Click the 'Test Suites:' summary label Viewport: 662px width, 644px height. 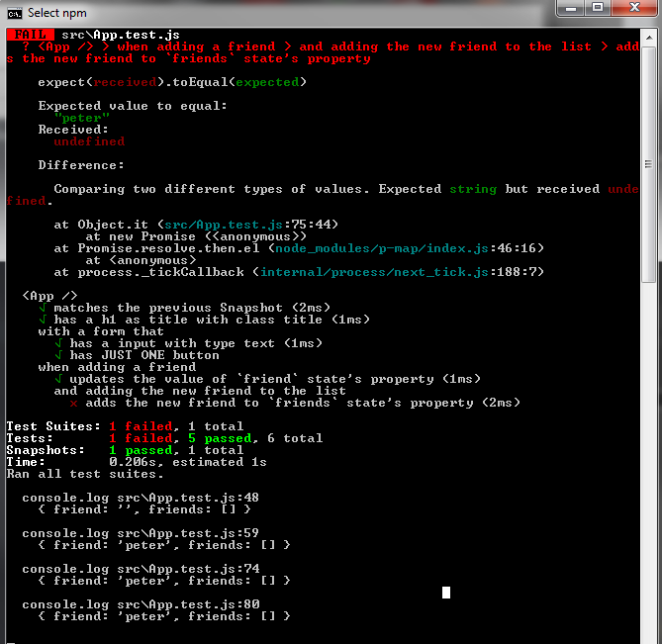53,426
